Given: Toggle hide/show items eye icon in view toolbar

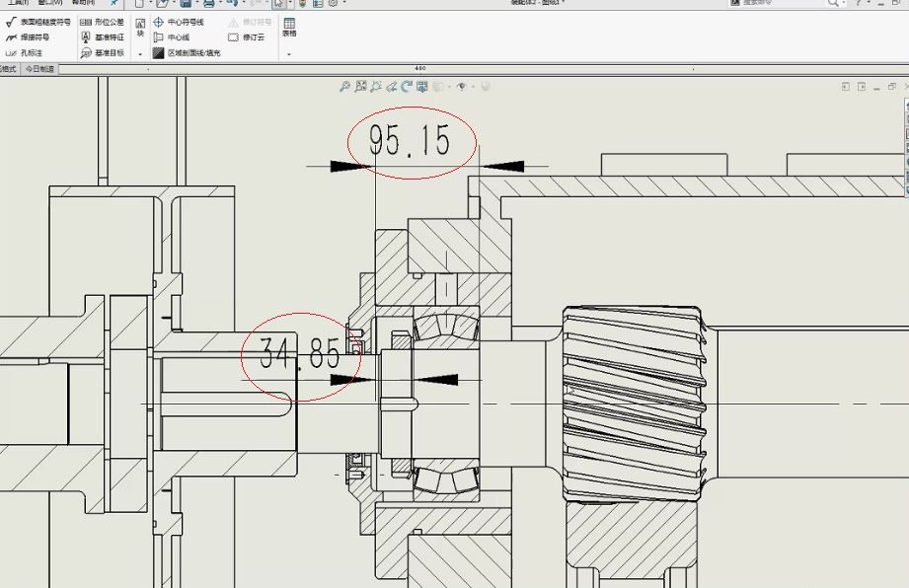Looking at the screenshot, I should pos(462,87).
